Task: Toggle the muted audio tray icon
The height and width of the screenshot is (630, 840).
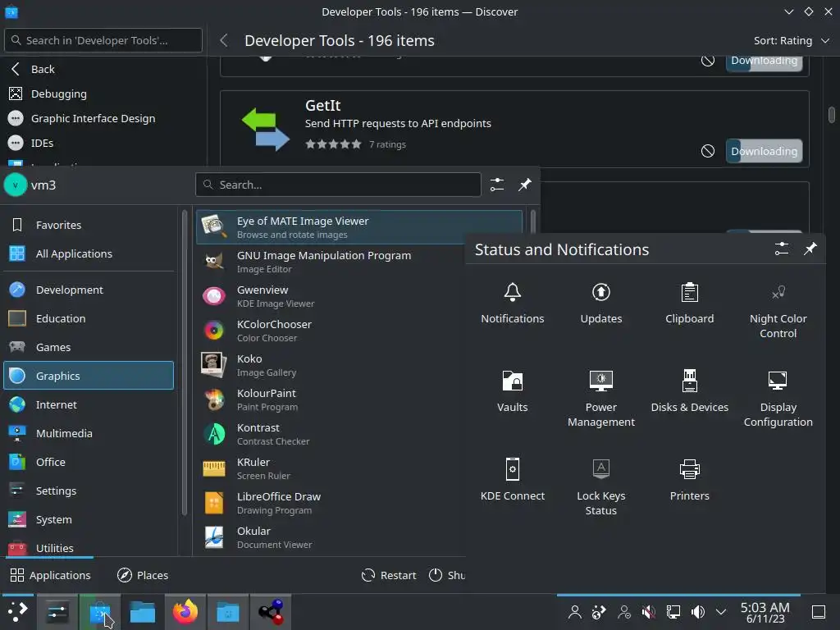Action: (x=648, y=612)
